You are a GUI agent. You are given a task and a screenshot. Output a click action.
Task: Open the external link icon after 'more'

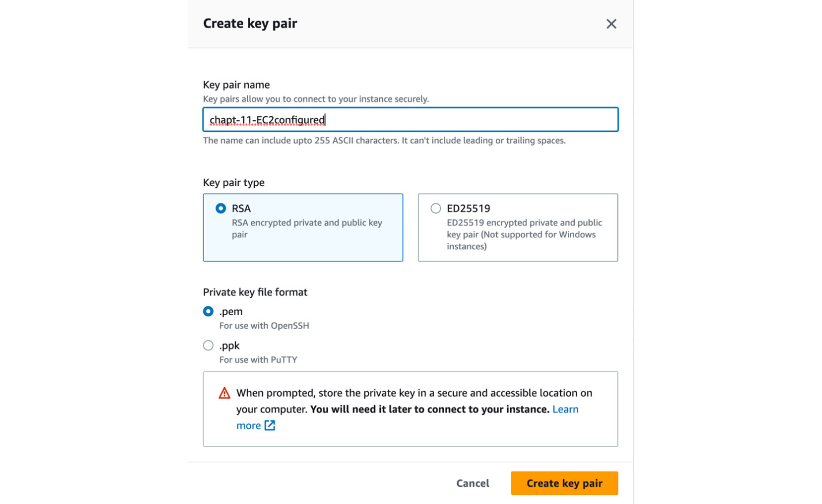(x=270, y=426)
